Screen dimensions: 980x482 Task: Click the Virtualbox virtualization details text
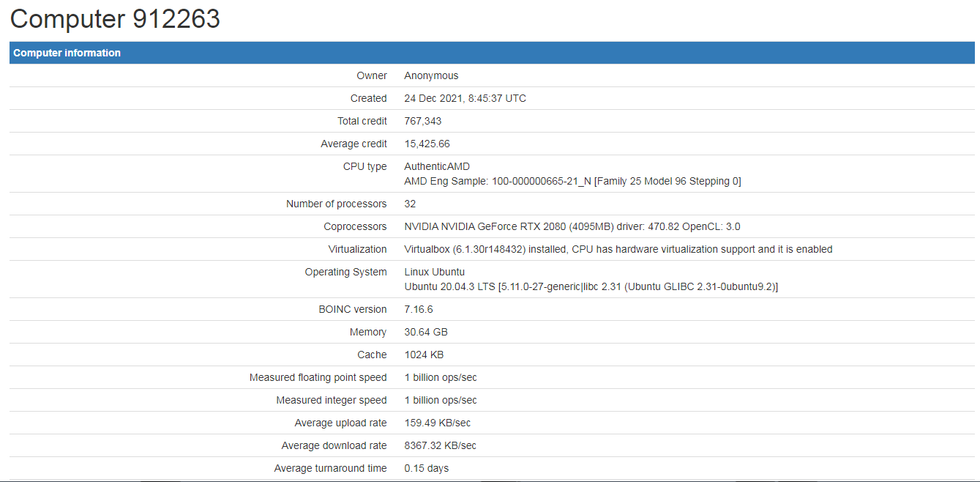point(618,249)
